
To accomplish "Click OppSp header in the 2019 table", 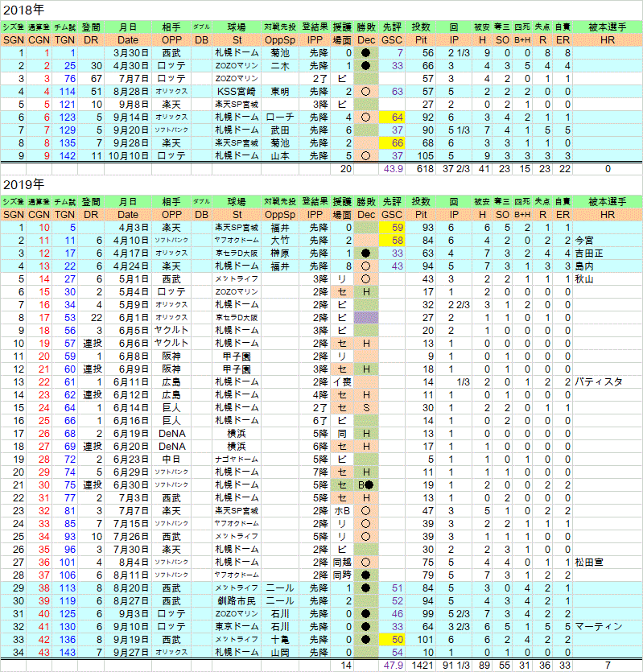I will 280,215.
